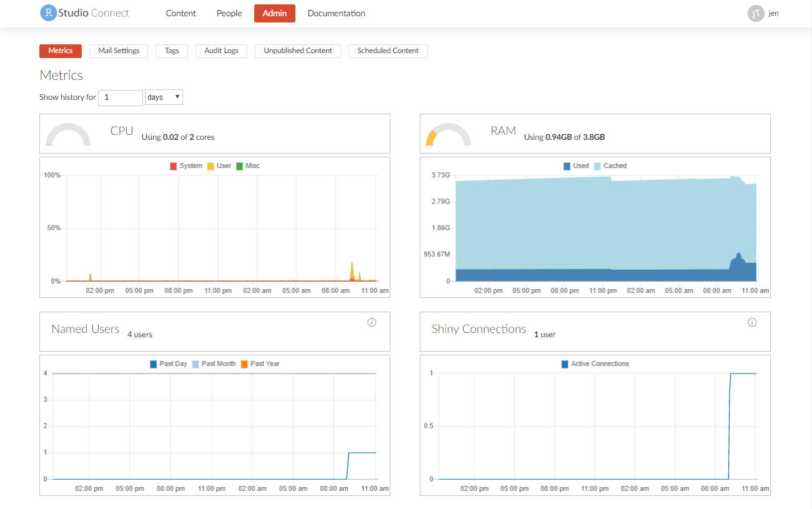
Task: Toggle Misc series in CPU legend
Action: point(248,166)
